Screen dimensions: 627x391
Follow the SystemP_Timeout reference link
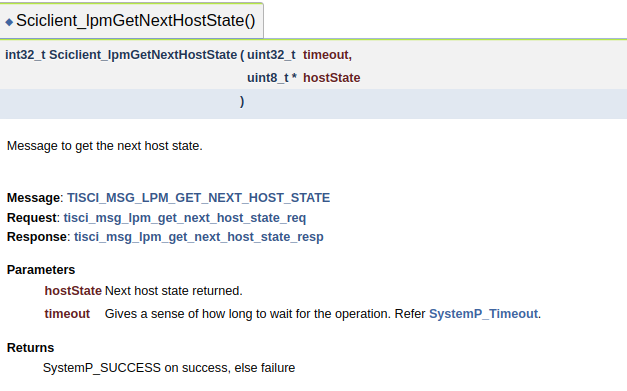click(x=483, y=314)
